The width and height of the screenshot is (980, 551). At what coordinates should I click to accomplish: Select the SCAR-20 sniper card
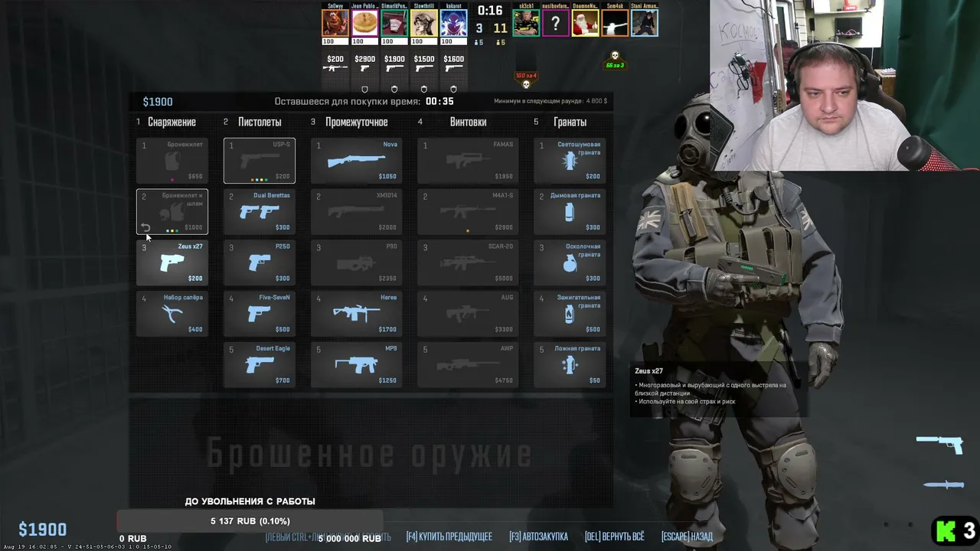[468, 262]
